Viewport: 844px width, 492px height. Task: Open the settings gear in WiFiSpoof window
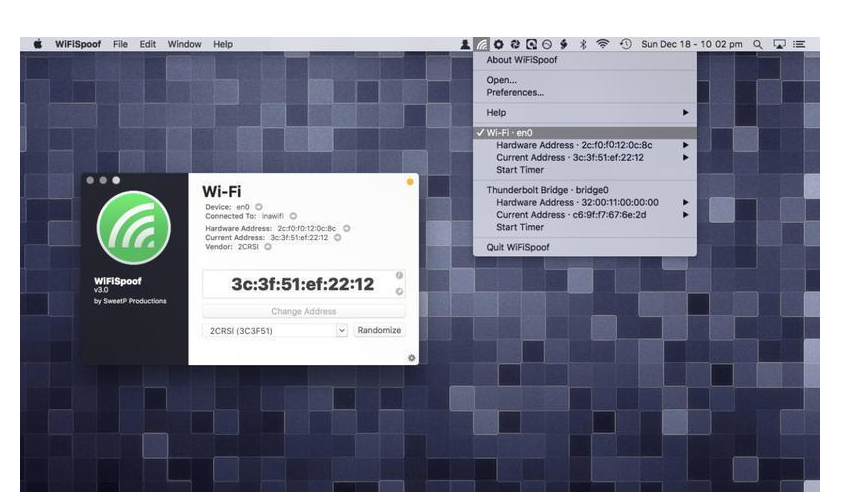[x=411, y=357]
